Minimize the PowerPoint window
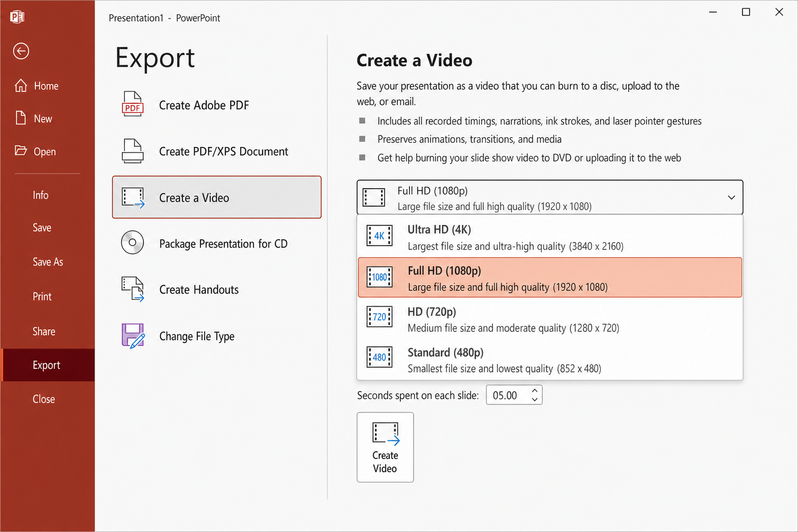The width and height of the screenshot is (798, 532). coord(713,12)
